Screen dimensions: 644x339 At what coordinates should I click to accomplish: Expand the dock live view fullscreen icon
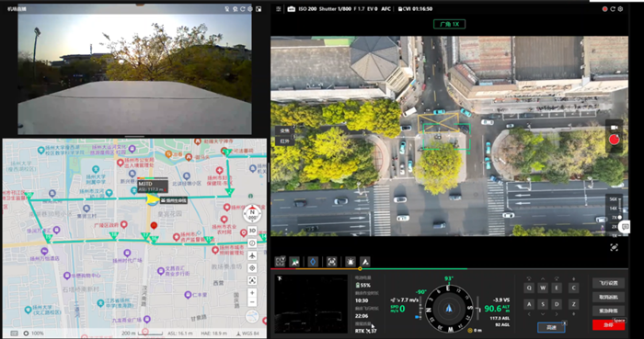point(259,9)
